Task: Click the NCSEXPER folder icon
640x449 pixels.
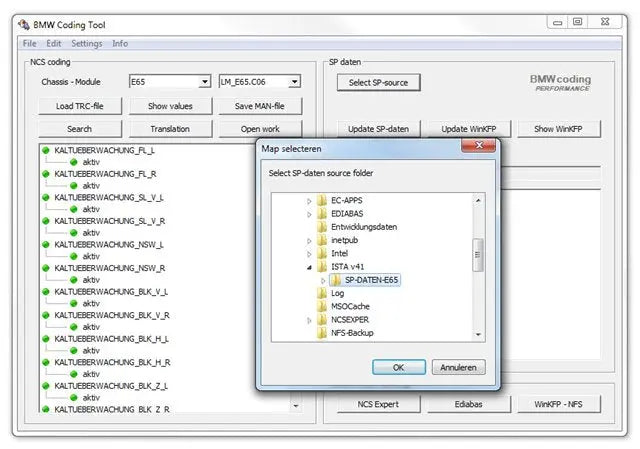Action: click(322, 320)
